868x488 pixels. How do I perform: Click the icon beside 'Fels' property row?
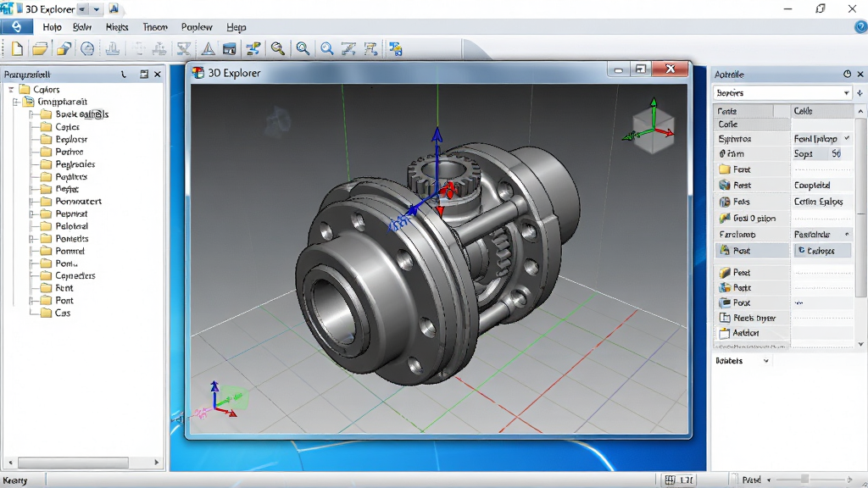pos(725,202)
